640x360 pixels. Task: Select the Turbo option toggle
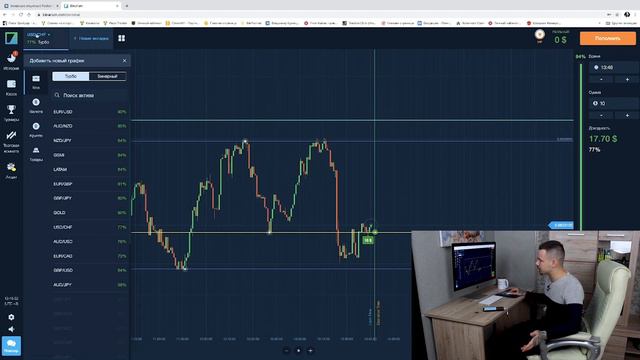click(71, 76)
